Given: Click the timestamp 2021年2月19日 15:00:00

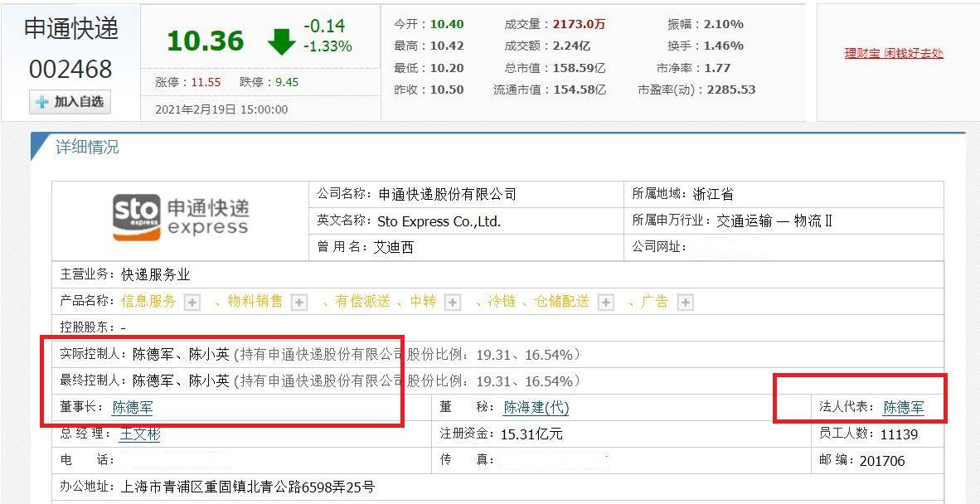Looking at the screenshot, I should pos(221,110).
